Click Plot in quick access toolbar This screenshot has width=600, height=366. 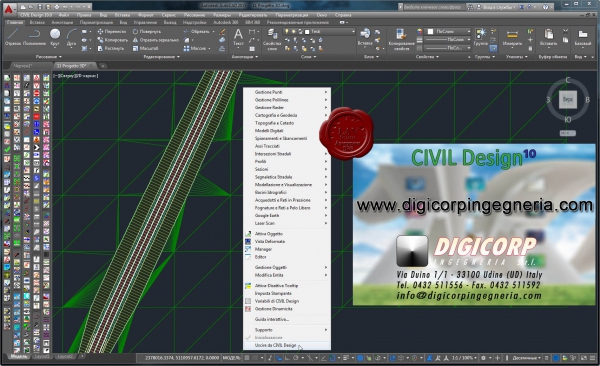(57, 7)
